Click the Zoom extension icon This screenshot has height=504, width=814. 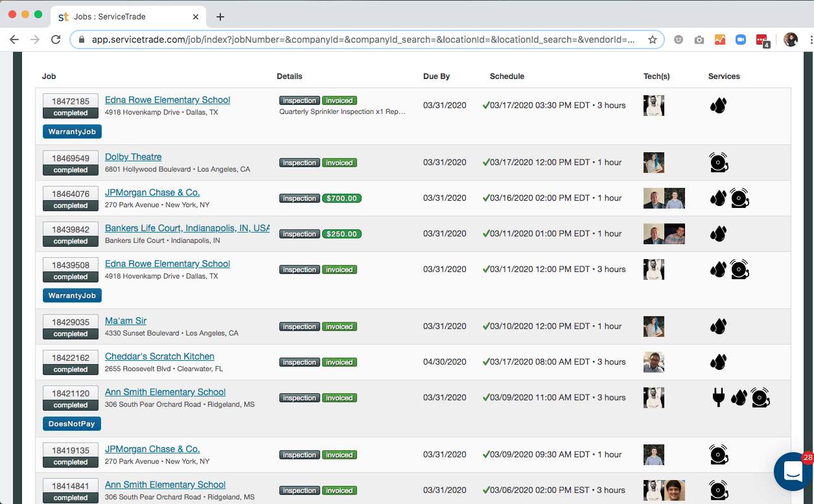(741, 40)
